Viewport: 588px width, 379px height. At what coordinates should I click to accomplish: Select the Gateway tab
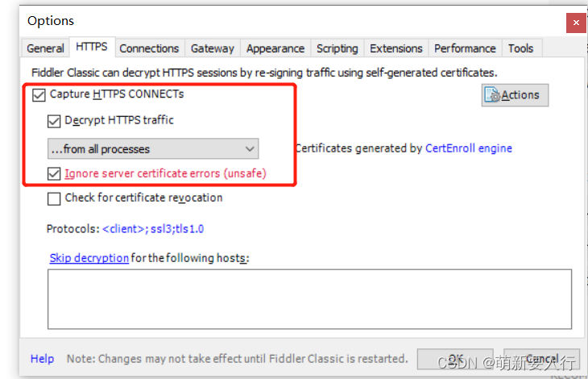(213, 48)
